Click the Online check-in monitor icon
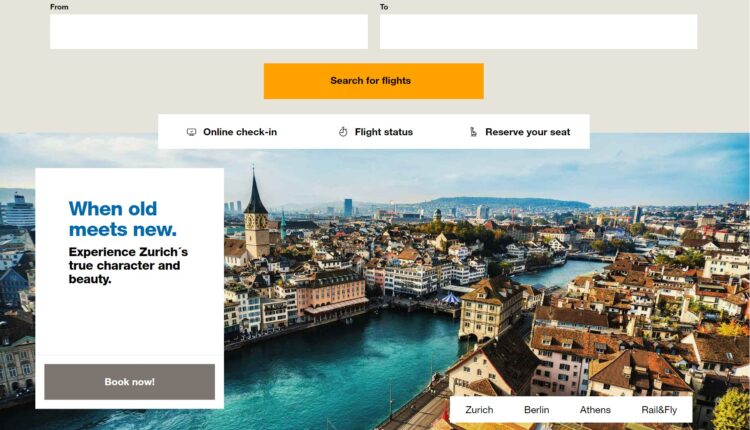750x430 pixels. pyautogui.click(x=191, y=132)
